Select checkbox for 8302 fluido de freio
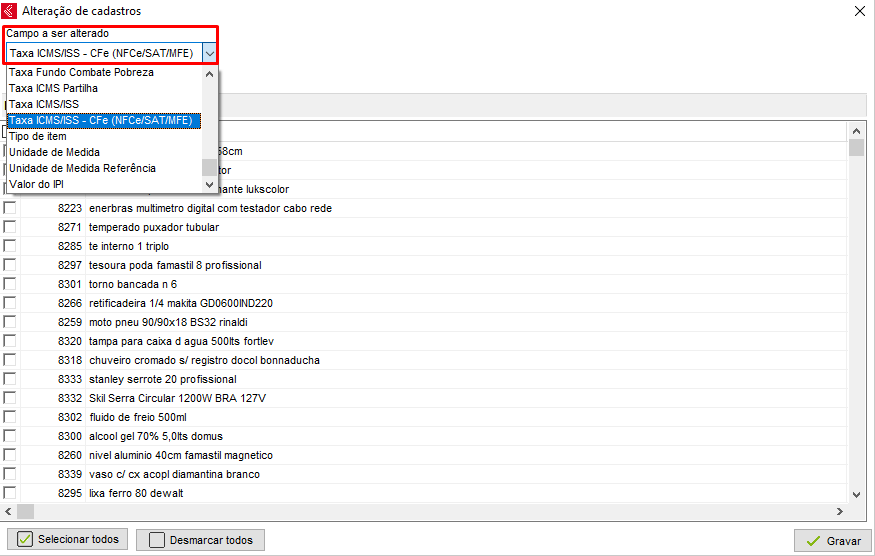 pos(10,417)
